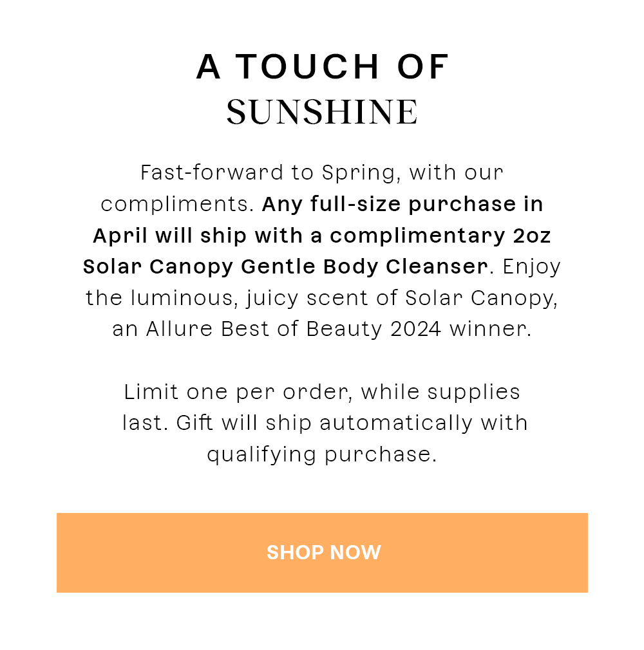
Task: Click the 'Gift will ship automatically with' line
Action: pos(352,423)
